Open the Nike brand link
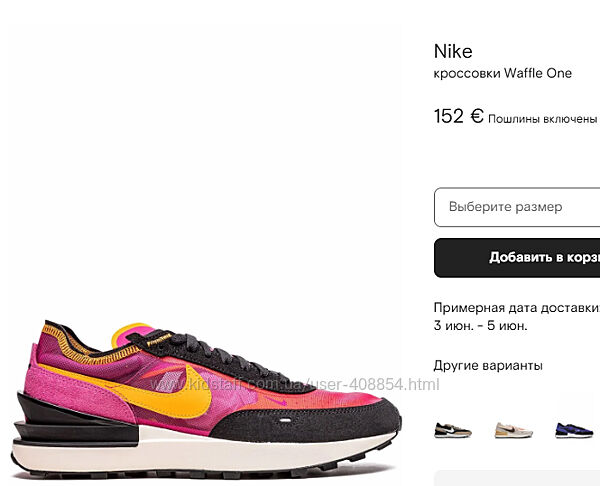The height and width of the screenshot is (486, 600). pyautogui.click(x=453, y=51)
